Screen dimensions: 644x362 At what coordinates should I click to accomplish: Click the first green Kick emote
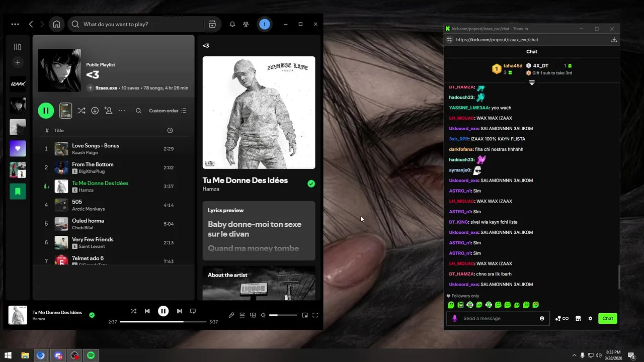point(451,305)
